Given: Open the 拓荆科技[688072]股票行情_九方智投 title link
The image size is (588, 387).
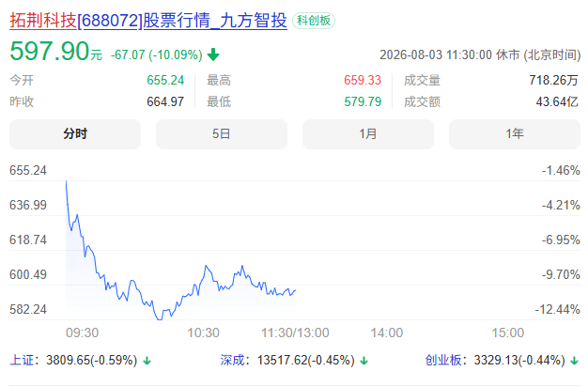Looking at the screenshot, I should 148,21.
